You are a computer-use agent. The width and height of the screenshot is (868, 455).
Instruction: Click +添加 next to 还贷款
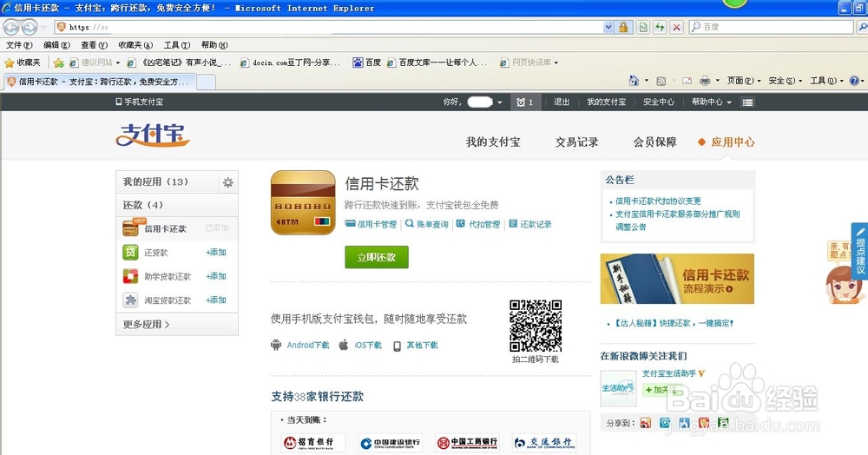(216, 253)
